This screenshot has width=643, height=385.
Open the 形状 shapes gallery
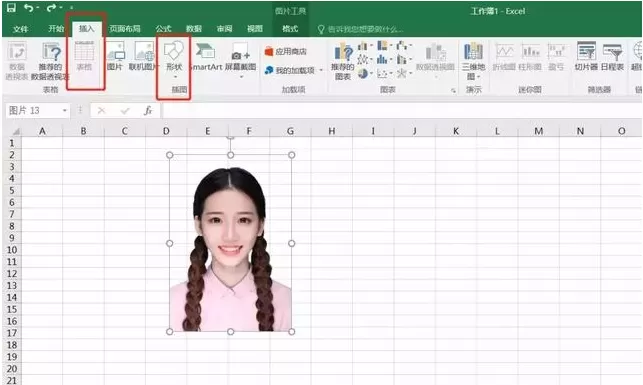coord(174,59)
